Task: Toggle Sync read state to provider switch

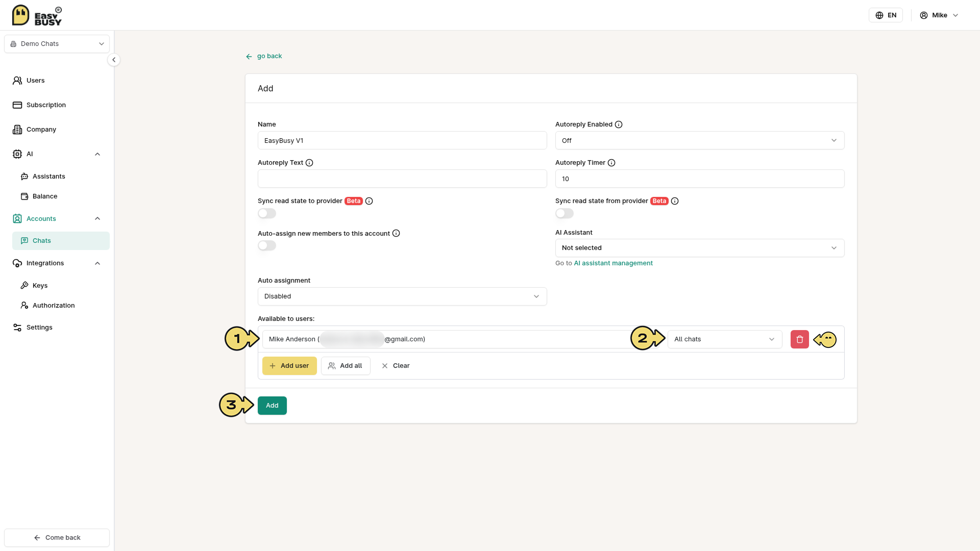Action: (x=267, y=213)
